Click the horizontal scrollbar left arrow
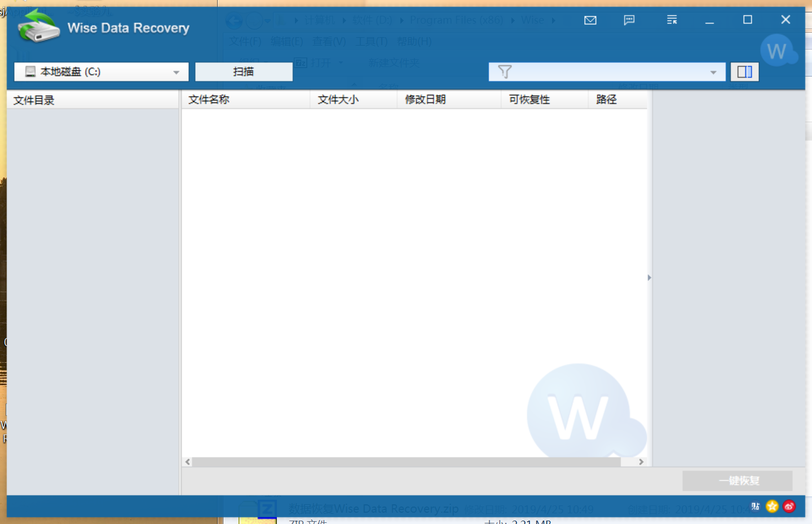Image resolution: width=812 pixels, height=524 pixels. point(188,462)
